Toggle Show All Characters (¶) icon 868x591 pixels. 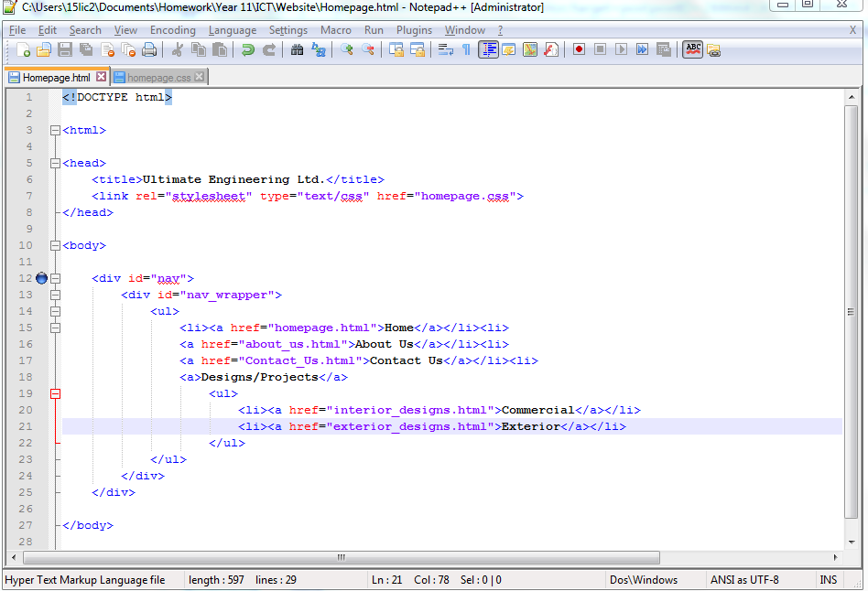[468, 49]
